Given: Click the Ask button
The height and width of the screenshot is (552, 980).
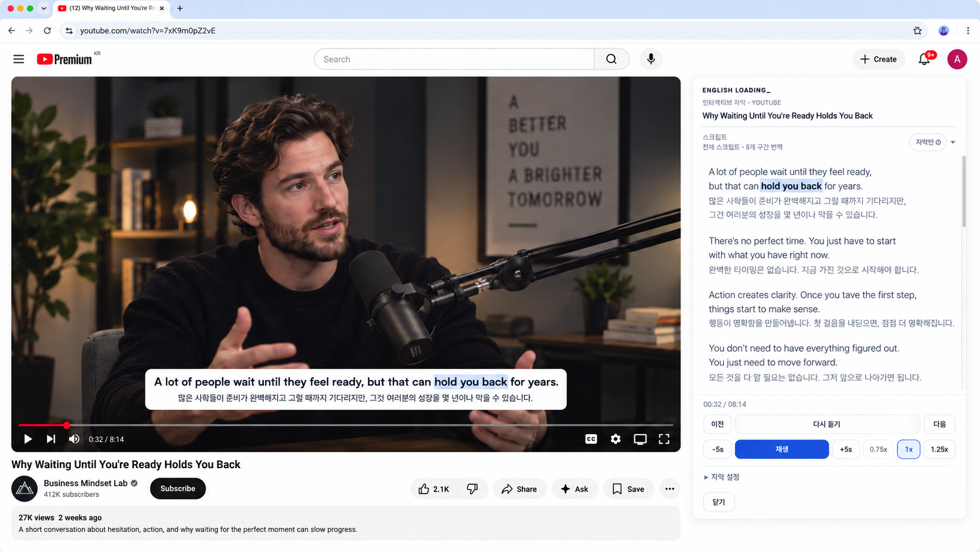Looking at the screenshot, I should point(574,489).
